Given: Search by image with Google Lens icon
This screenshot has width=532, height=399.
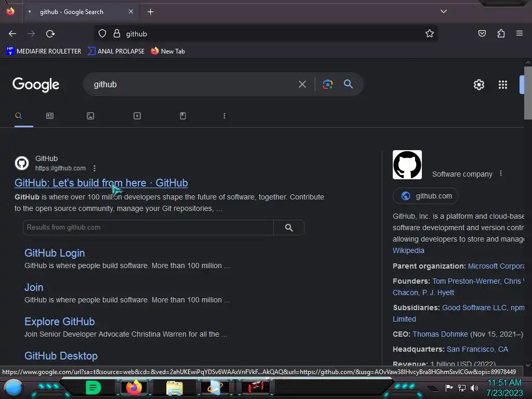Looking at the screenshot, I should tap(327, 84).
